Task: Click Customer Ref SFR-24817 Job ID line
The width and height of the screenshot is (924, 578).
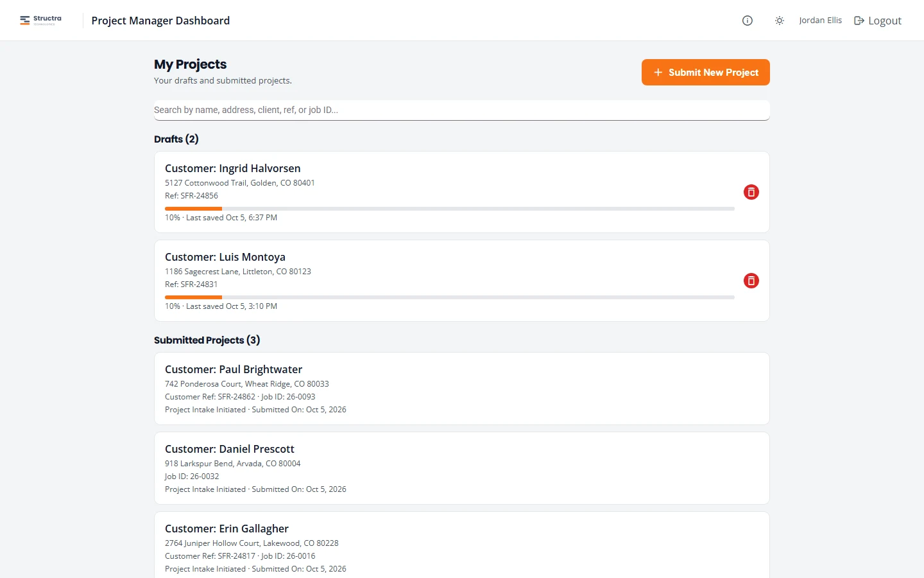Action: click(240, 556)
